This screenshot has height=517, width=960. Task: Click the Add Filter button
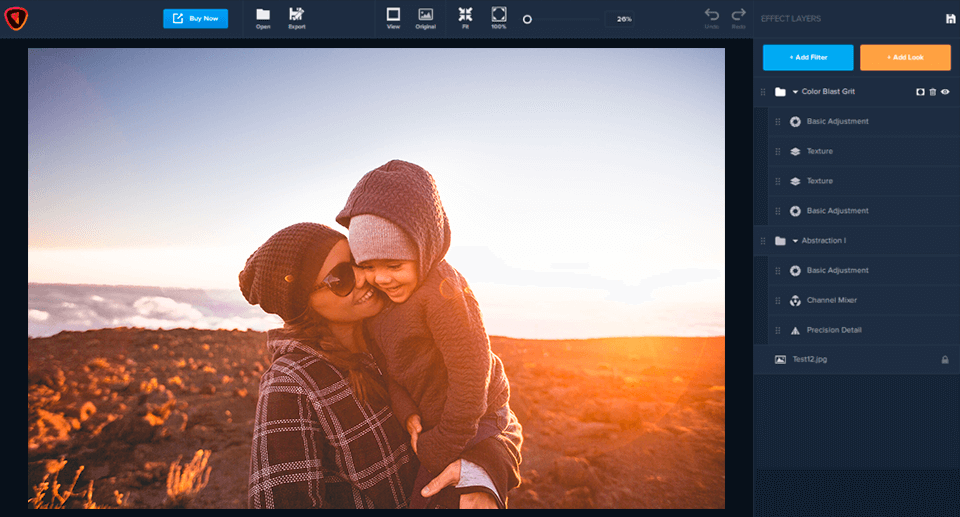[808, 58]
